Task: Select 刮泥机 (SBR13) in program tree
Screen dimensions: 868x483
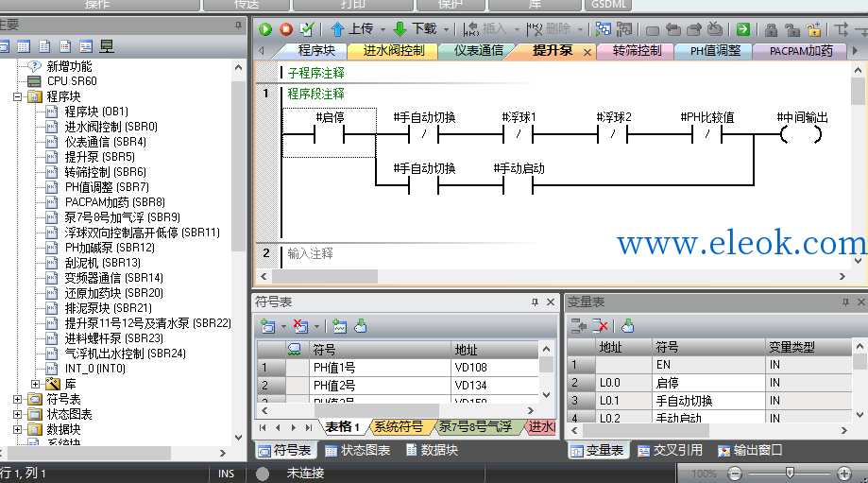Action: [102, 263]
